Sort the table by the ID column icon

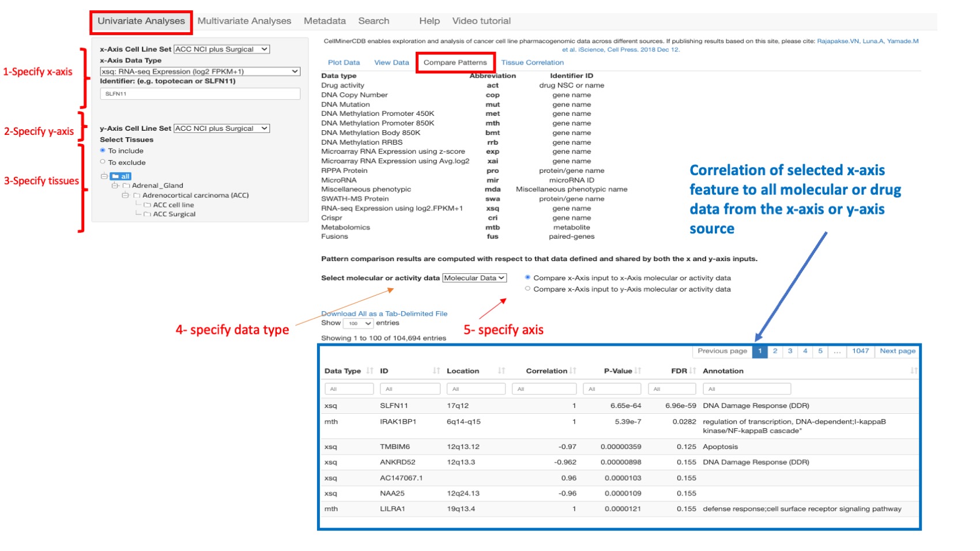(435, 371)
